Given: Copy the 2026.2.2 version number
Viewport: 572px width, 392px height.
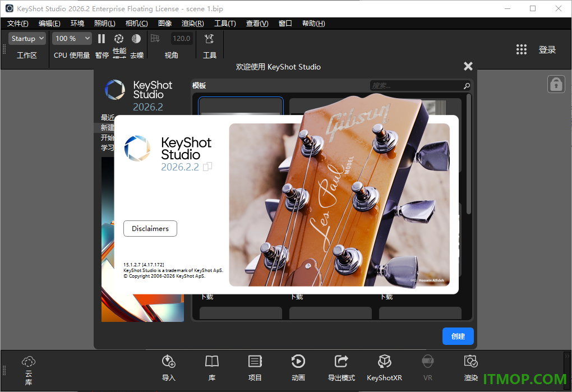Looking at the screenshot, I should pos(207,167).
